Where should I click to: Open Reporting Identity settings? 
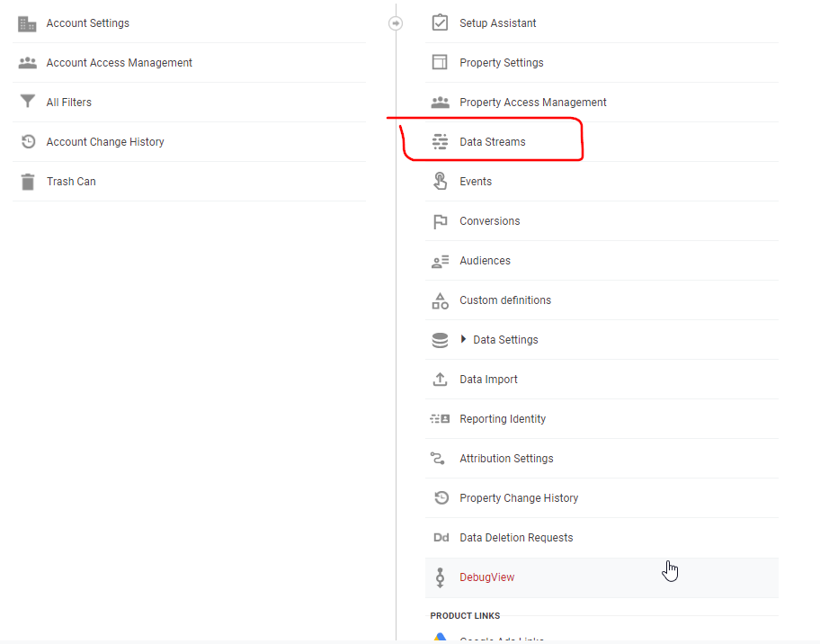click(502, 419)
